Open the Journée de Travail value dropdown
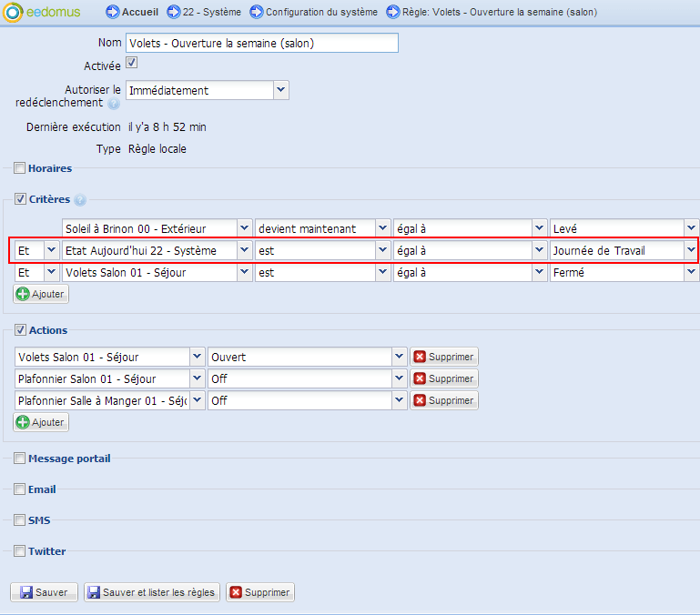This screenshot has width=700, height=615. pyautogui.click(x=691, y=250)
